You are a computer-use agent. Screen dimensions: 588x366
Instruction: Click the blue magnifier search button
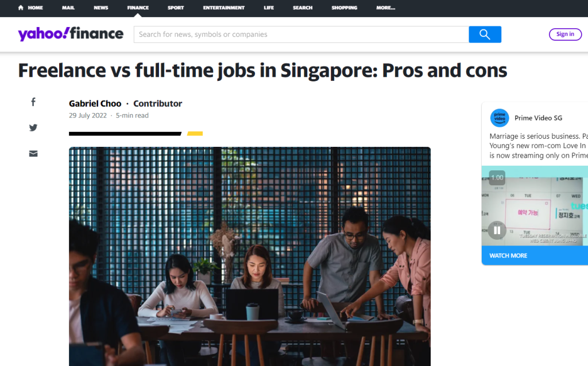[x=485, y=34]
